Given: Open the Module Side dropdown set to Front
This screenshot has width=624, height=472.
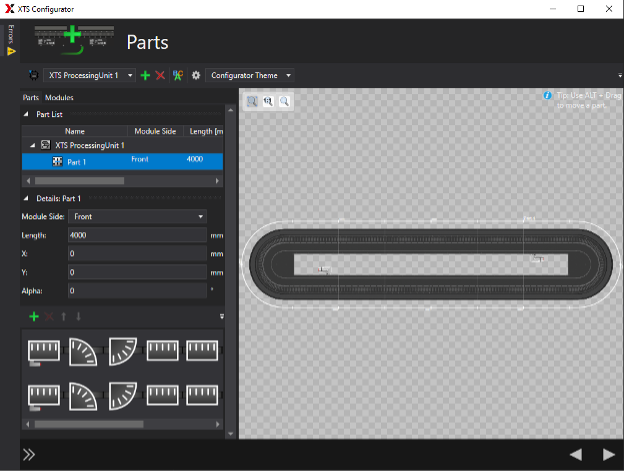Looking at the screenshot, I should coord(138,216).
